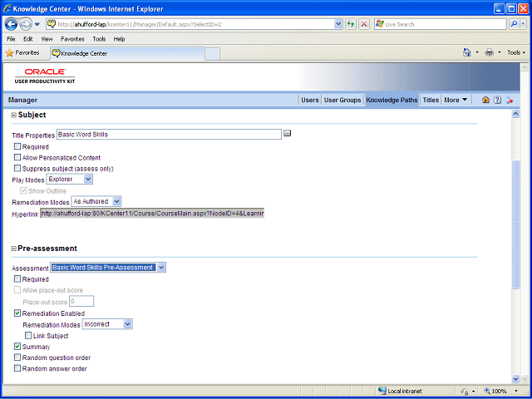The height and width of the screenshot is (399, 532).
Task: Go back with the browser Back arrow
Action: click(11, 24)
